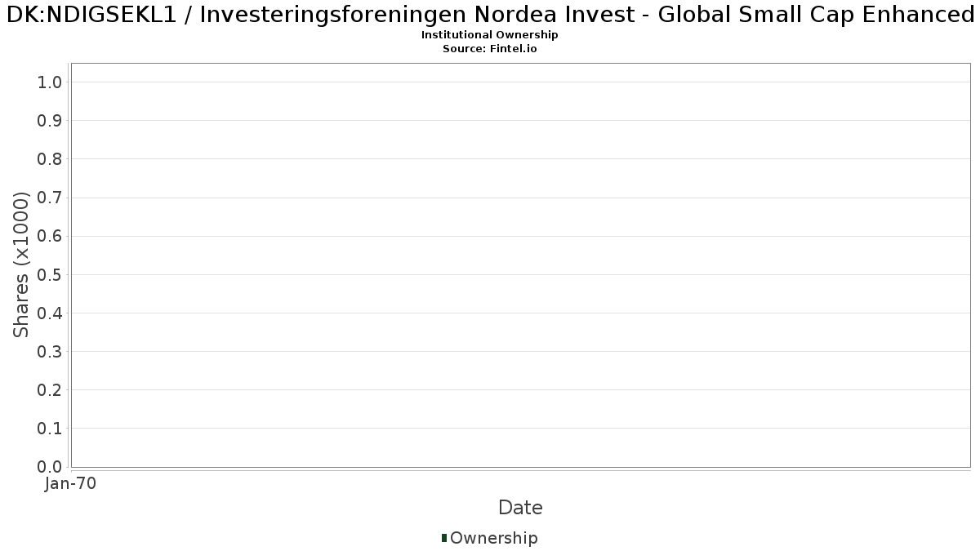
Task: Click the Jan-70 date axis label
Action: [71, 484]
